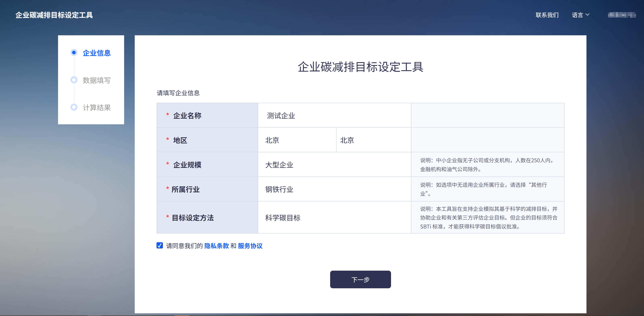Open the province dropdown showing first 北京
Image resolution: width=644 pixels, height=316 pixels.
(297, 140)
